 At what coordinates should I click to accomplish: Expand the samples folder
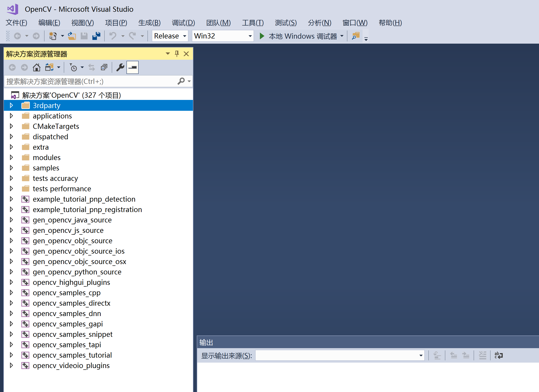[11, 168]
